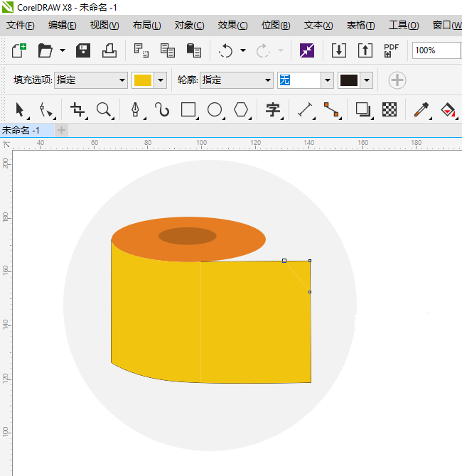Open the 效果(C) menu

[232, 25]
